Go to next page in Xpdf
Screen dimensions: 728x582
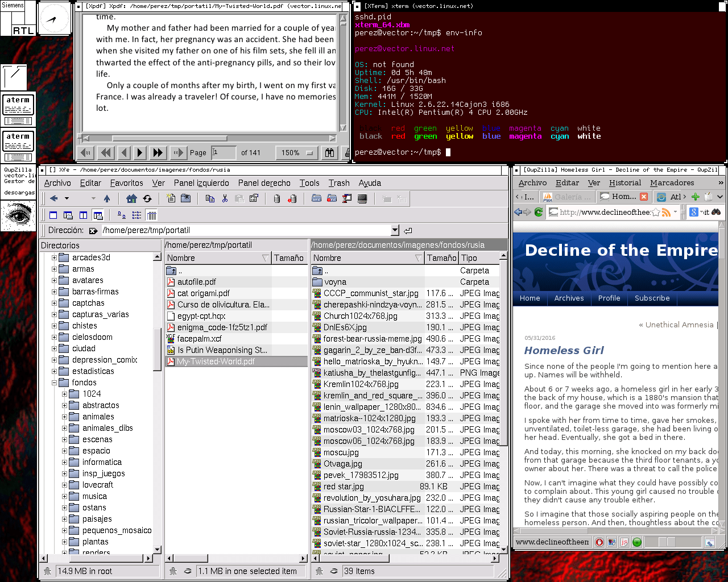140,152
